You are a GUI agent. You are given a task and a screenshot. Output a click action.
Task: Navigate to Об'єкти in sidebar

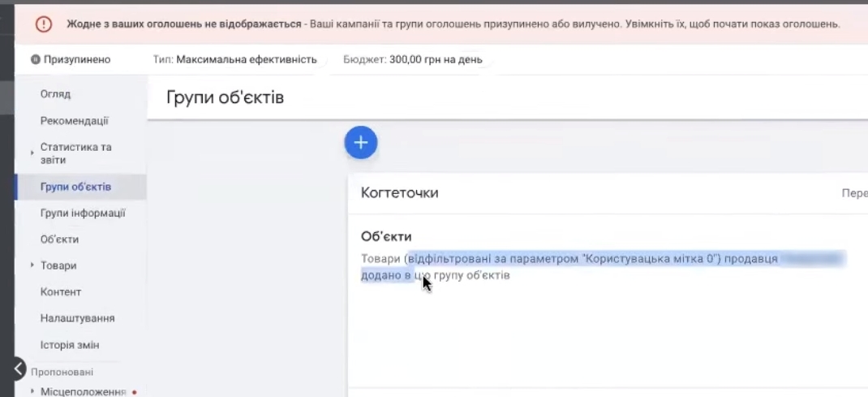[x=59, y=239]
